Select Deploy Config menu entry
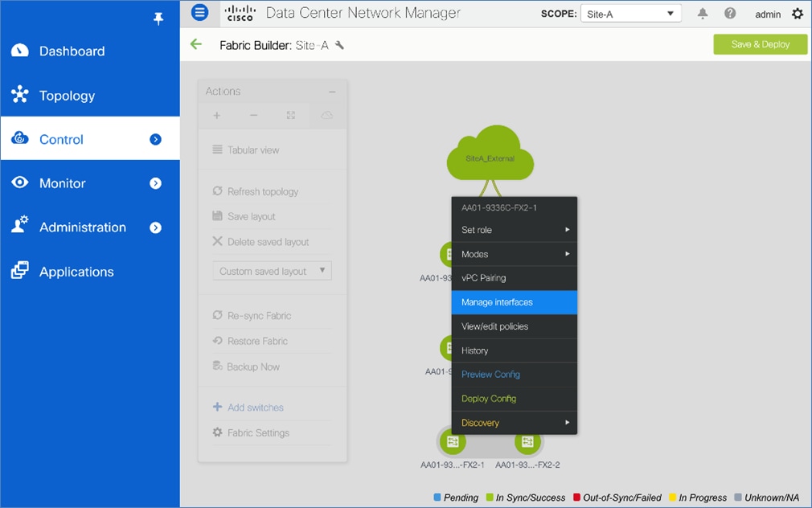The height and width of the screenshot is (508, 812). [515, 399]
